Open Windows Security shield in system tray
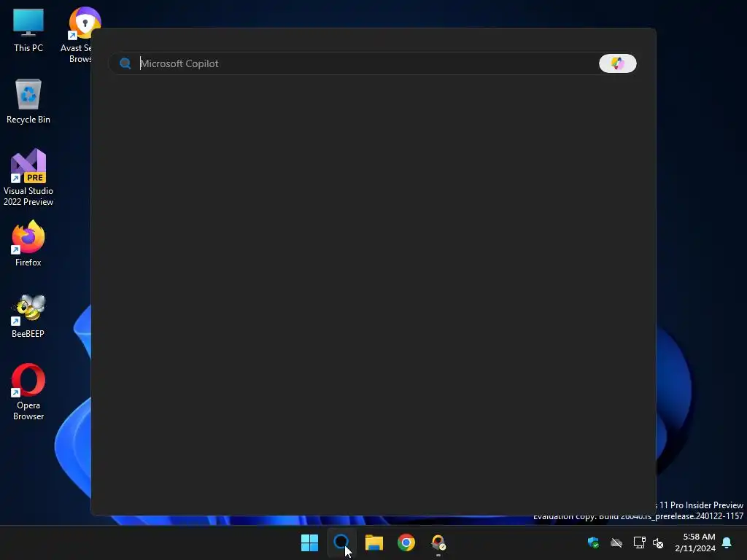The image size is (747, 560). [x=593, y=542]
